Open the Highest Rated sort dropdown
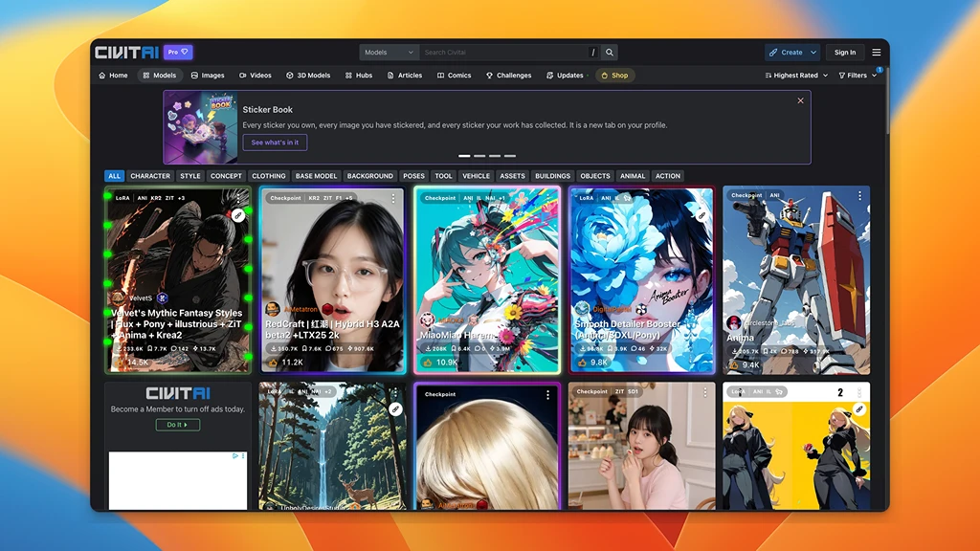The width and height of the screenshot is (980, 551). coord(796,75)
